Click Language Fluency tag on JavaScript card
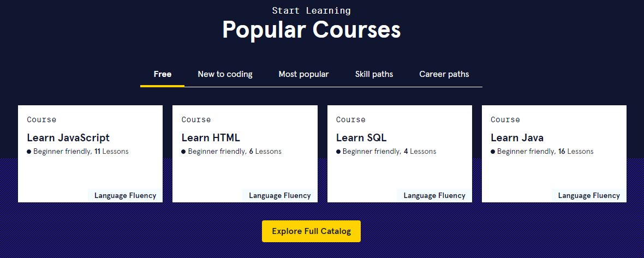This screenshot has width=644, height=258. (125, 195)
